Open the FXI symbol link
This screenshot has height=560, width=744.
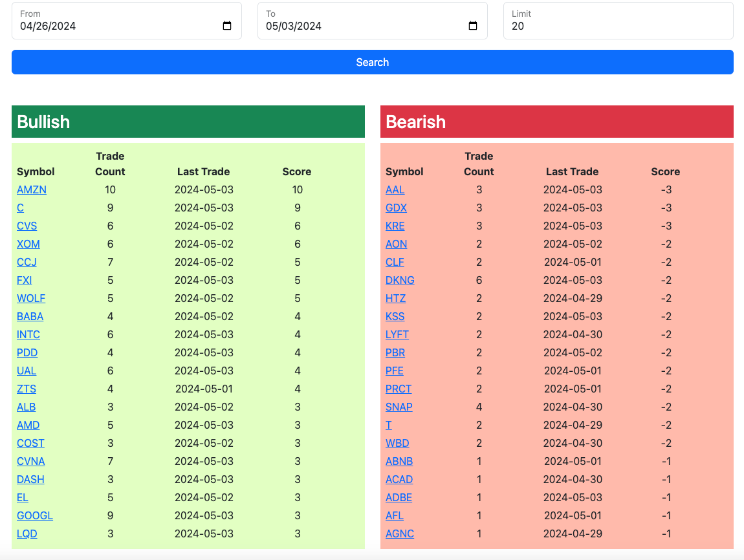(24, 280)
